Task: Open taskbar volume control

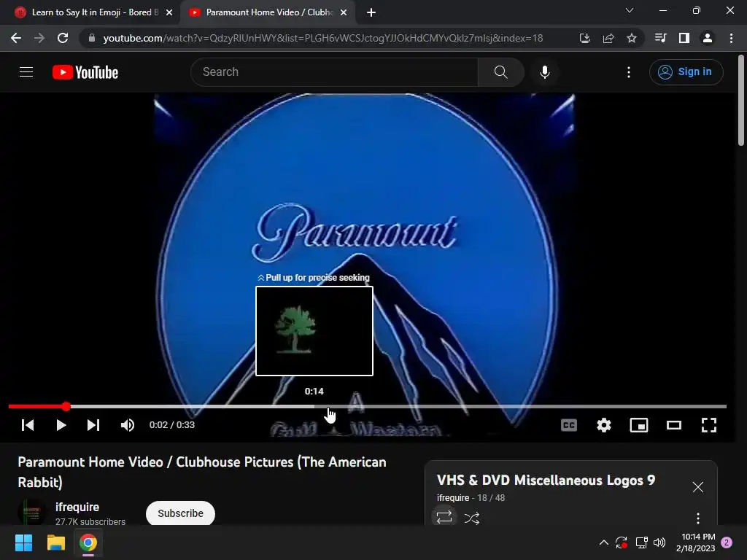Action: [659, 542]
